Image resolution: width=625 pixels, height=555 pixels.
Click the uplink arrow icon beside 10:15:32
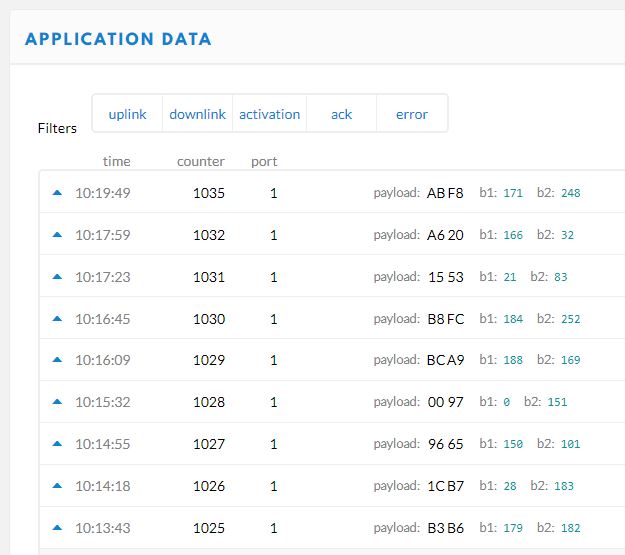point(57,402)
